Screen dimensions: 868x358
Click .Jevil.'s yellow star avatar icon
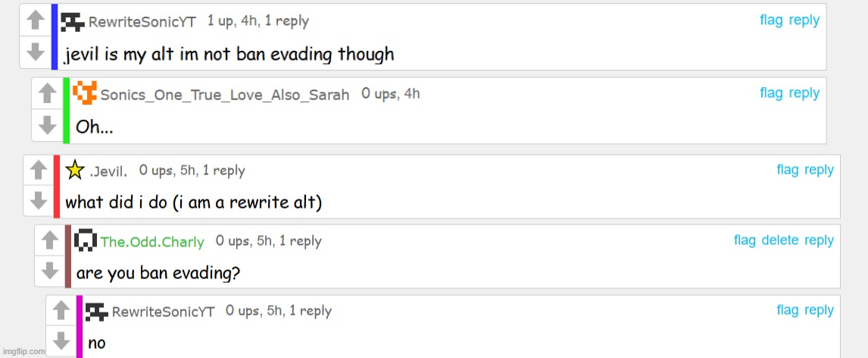pos(75,170)
